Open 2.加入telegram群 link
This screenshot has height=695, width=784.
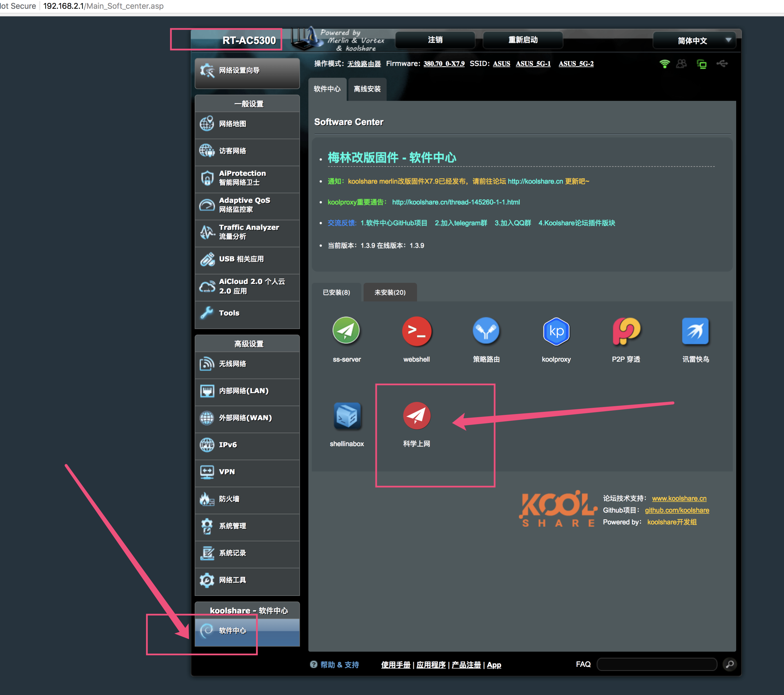(461, 223)
